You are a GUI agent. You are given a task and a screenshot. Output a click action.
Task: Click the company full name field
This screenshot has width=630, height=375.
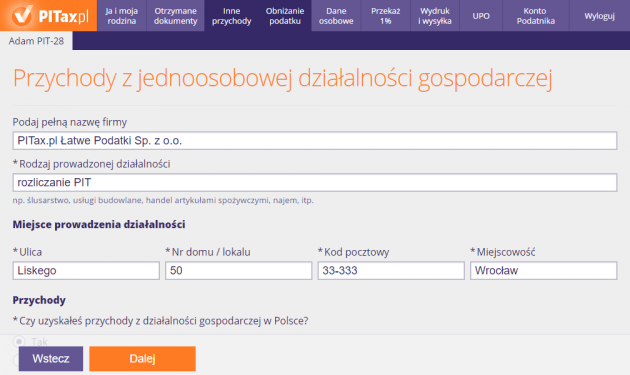[x=315, y=141]
